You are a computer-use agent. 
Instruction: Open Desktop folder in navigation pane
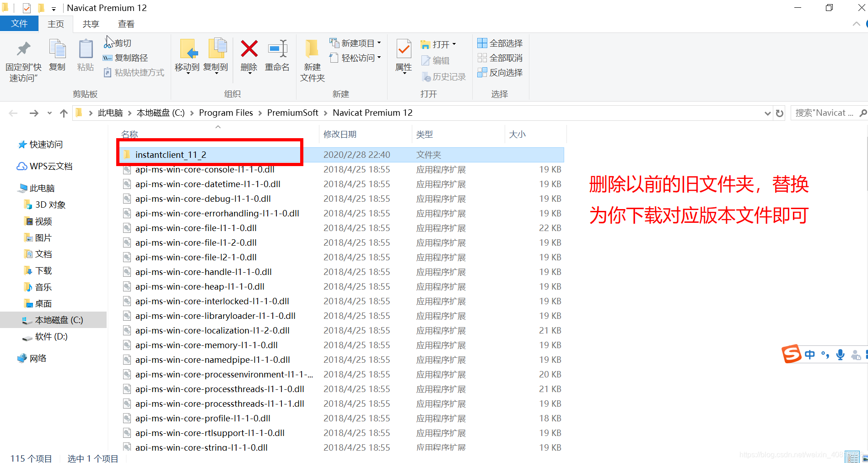38,304
